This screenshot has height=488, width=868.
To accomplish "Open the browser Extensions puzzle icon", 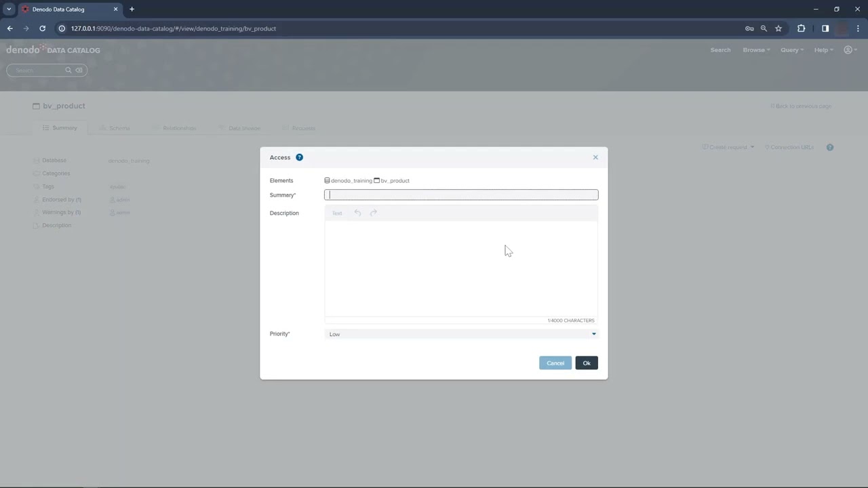I will (802, 28).
